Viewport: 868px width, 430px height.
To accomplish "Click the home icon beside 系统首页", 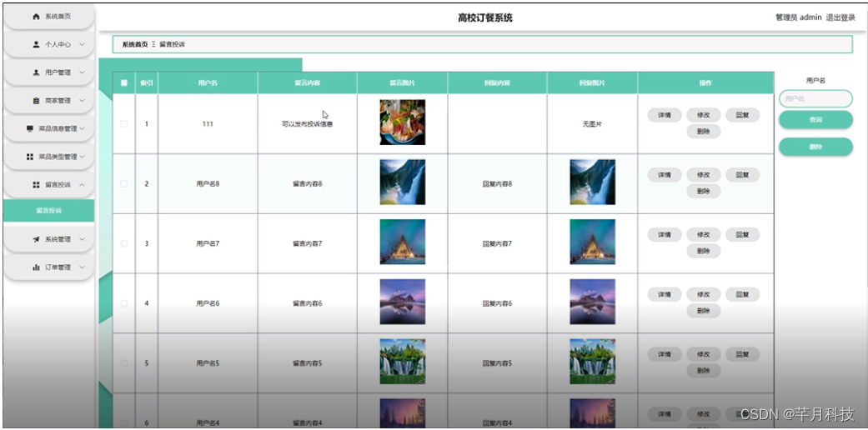I will [x=36, y=17].
